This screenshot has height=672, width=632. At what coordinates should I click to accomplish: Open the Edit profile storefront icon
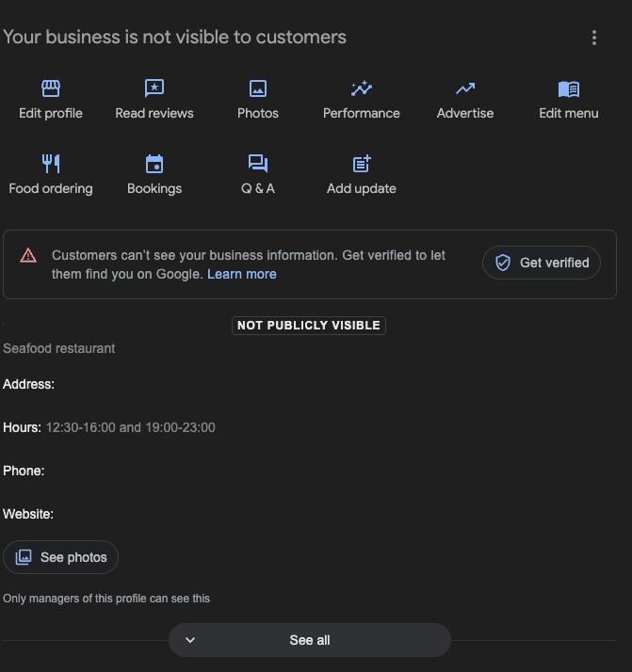tap(51, 88)
